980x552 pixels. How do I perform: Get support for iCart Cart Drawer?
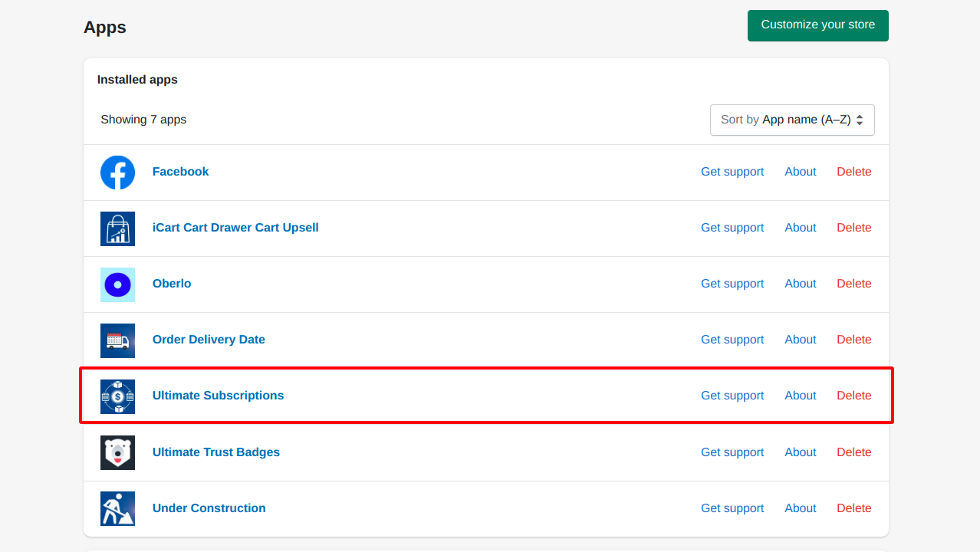tap(732, 228)
